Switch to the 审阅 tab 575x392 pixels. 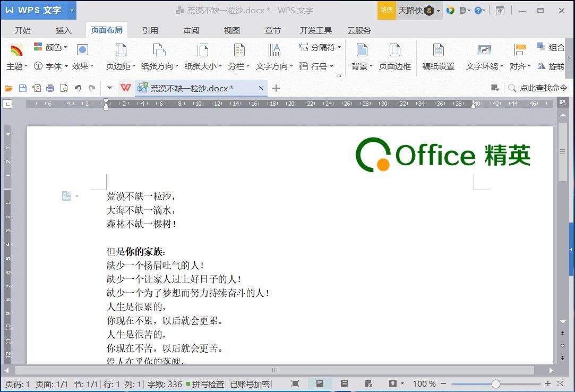coord(191,30)
